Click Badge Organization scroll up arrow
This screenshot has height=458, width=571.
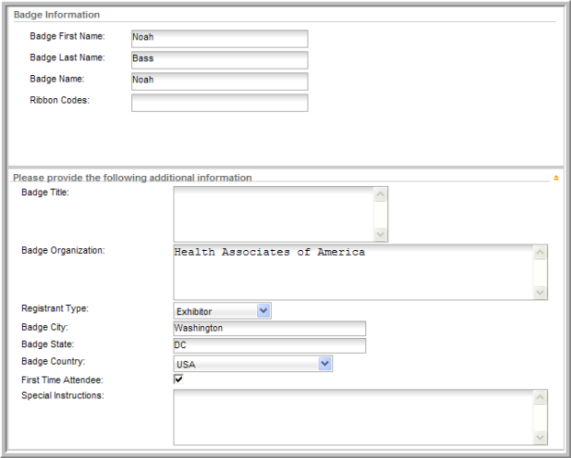pyautogui.click(x=540, y=252)
